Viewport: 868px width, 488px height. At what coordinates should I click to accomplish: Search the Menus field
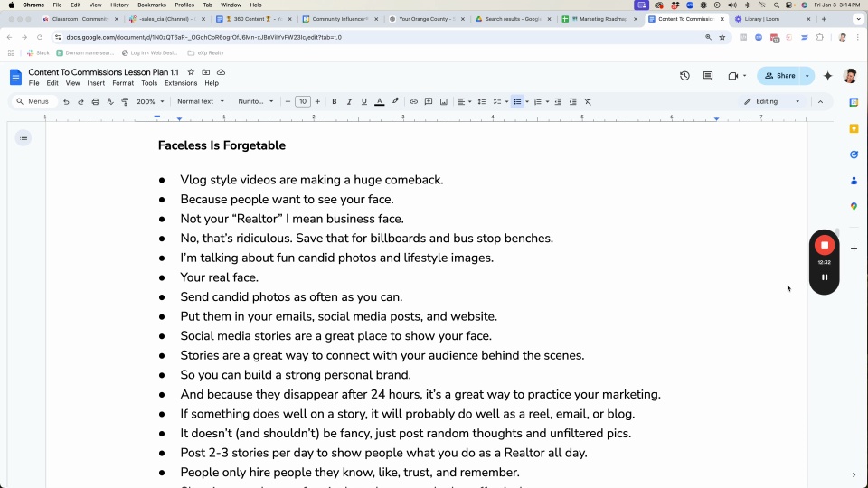click(33, 102)
